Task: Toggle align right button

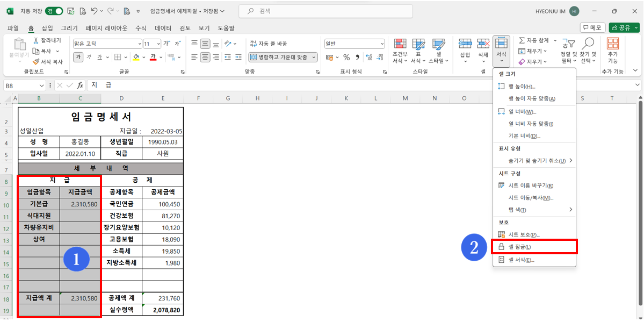Action: point(216,57)
